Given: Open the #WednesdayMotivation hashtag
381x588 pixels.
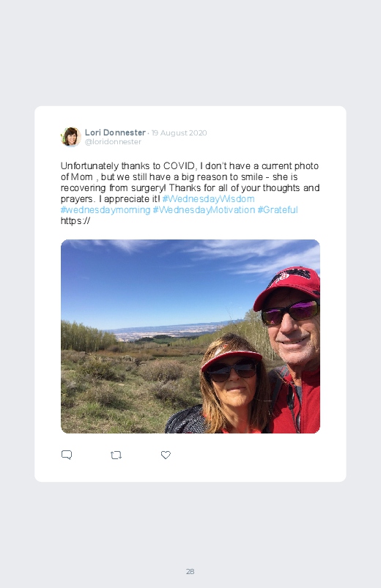Looking at the screenshot, I should point(204,209).
